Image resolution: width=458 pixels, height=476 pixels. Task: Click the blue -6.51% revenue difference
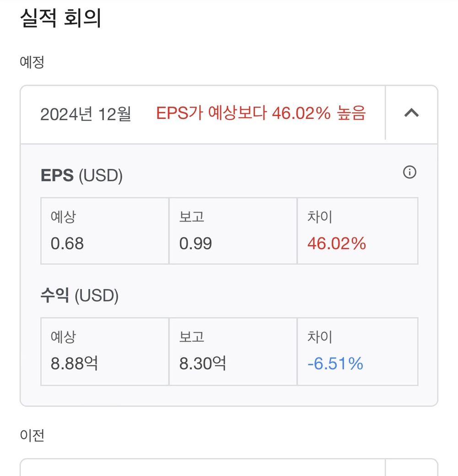335,364
